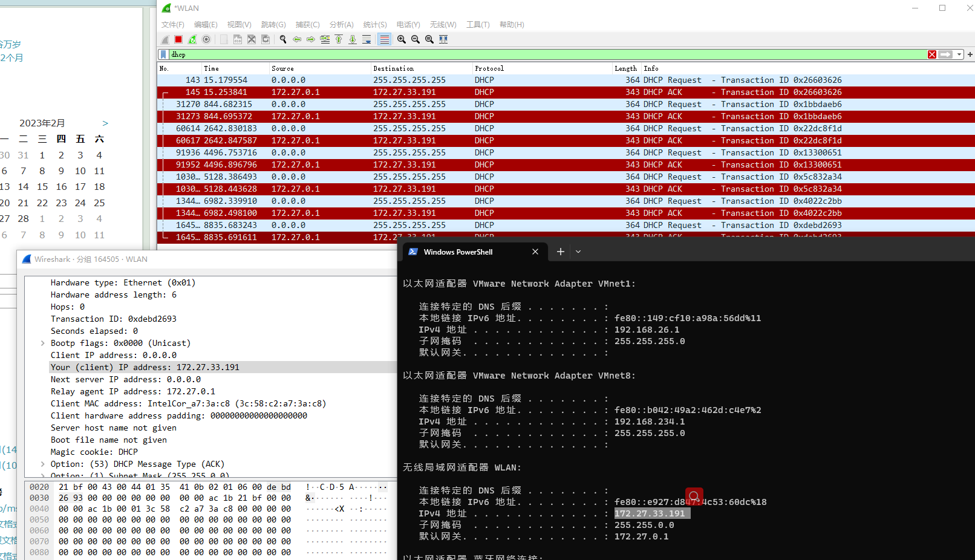
Task: Start capturing packets with the fin icon
Action: point(165,39)
